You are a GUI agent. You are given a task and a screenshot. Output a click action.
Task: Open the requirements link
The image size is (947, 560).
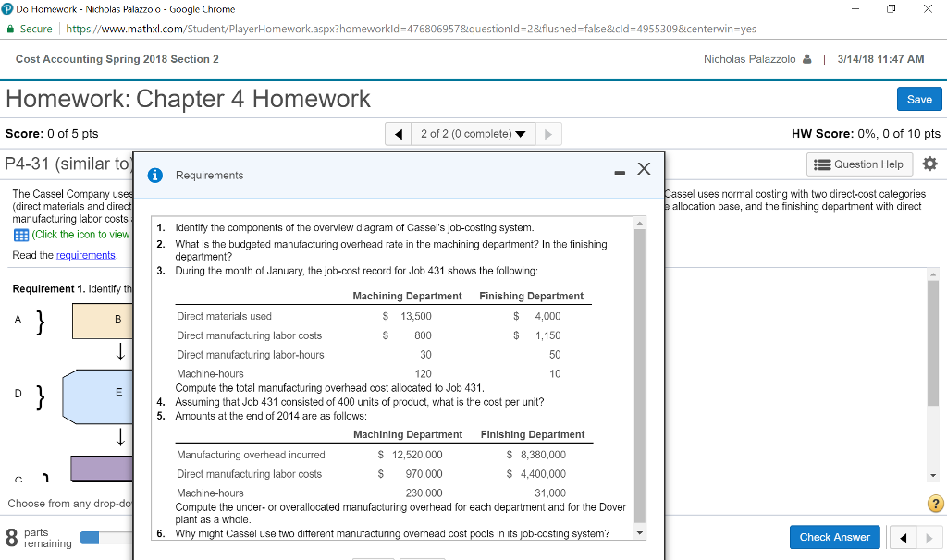(84, 255)
